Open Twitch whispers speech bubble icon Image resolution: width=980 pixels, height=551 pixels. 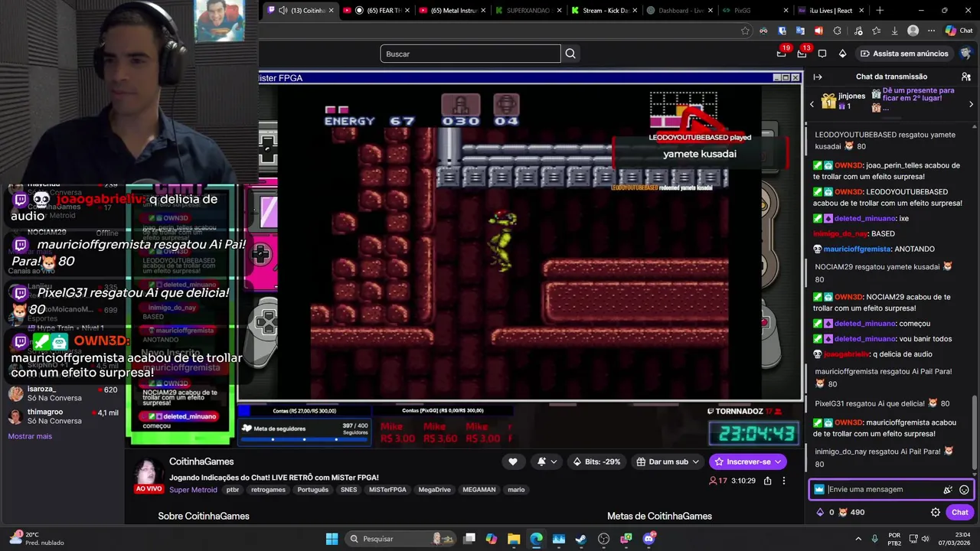[x=822, y=54]
